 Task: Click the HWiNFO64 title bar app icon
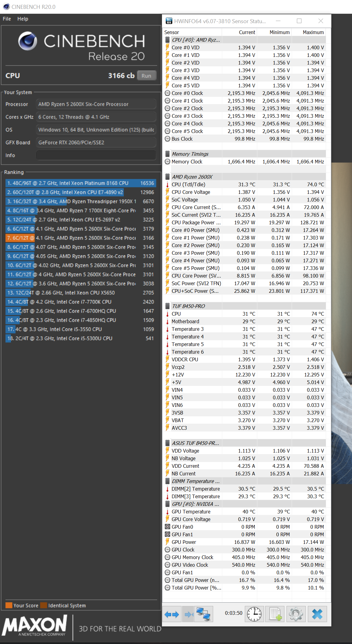coord(169,21)
